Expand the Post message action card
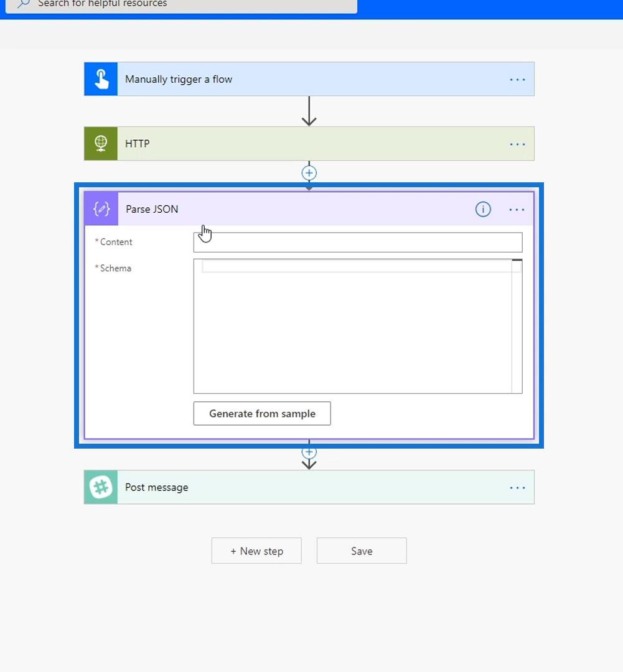Image resolution: width=623 pixels, height=672 pixels. click(309, 487)
